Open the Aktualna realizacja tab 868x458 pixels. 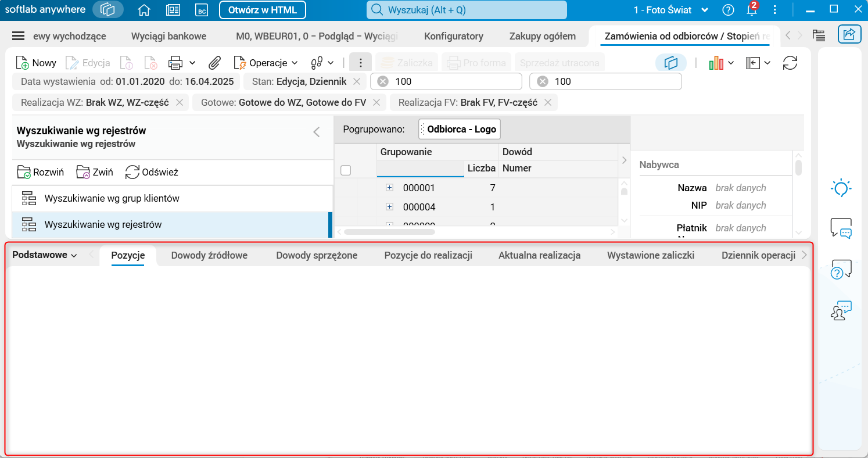click(x=540, y=255)
